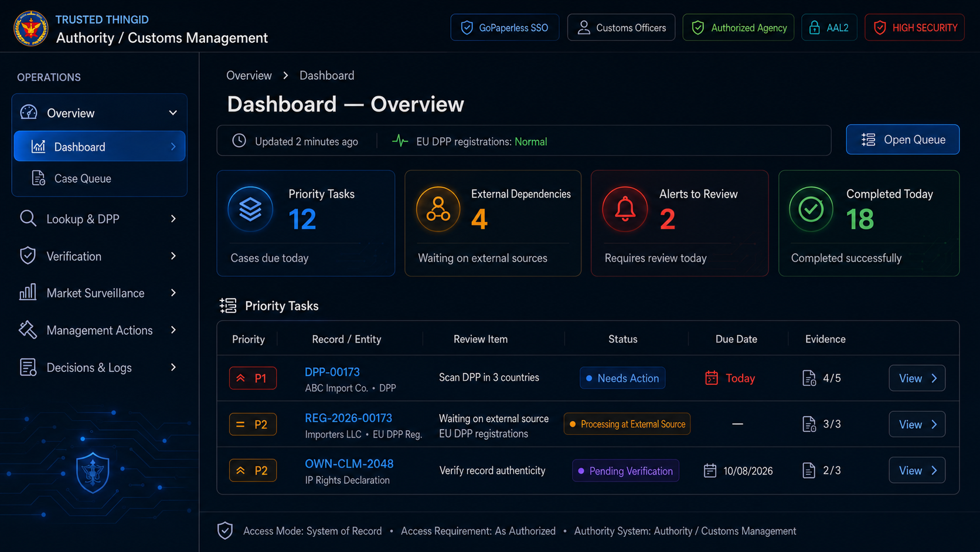Click View for the OWN-CLM-2048 row
The image size is (980, 552).
coord(917,470)
